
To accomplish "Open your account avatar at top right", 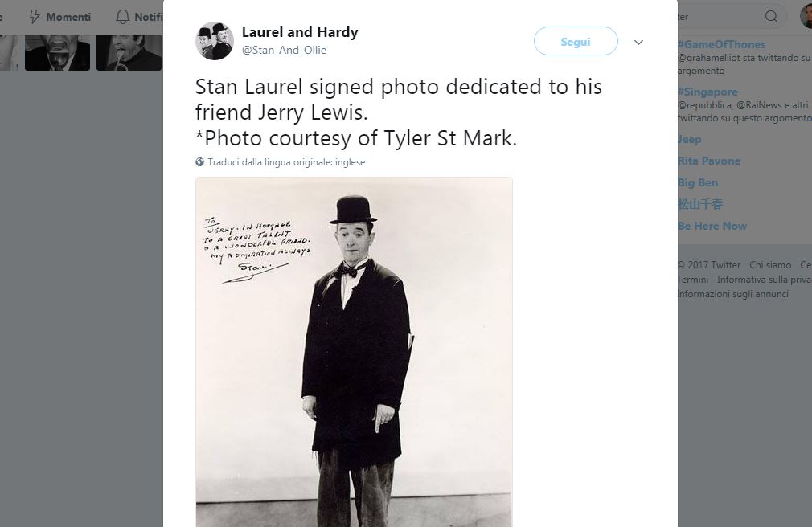I will tap(806, 16).
